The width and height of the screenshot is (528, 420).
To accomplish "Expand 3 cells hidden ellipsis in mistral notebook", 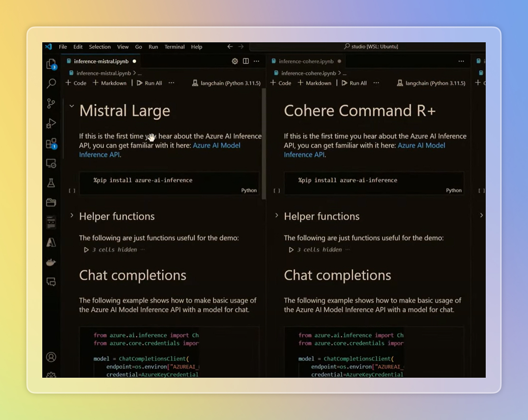I will point(143,249).
